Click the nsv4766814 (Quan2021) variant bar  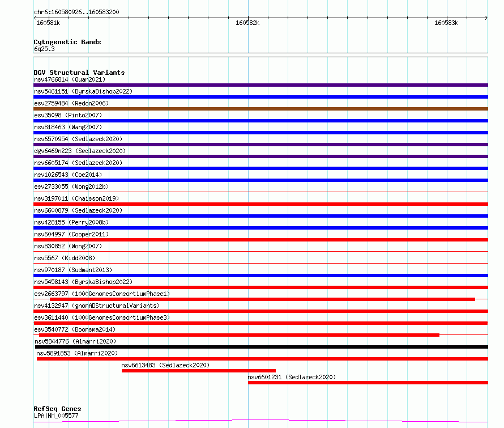260,85
